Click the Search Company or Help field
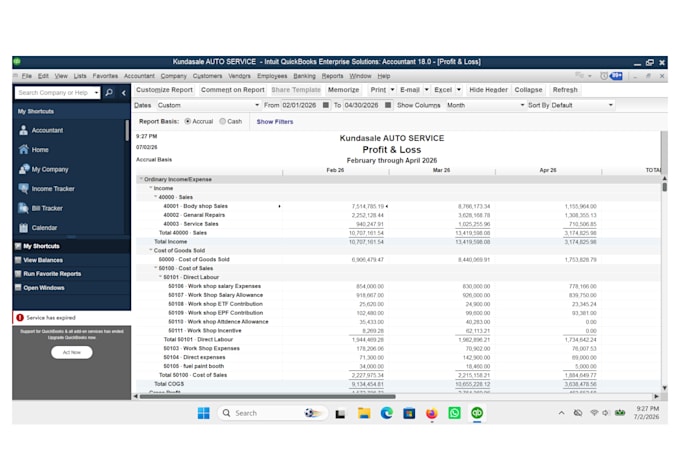680x459 pixels. pyautogui.click(x=53, y=92)
